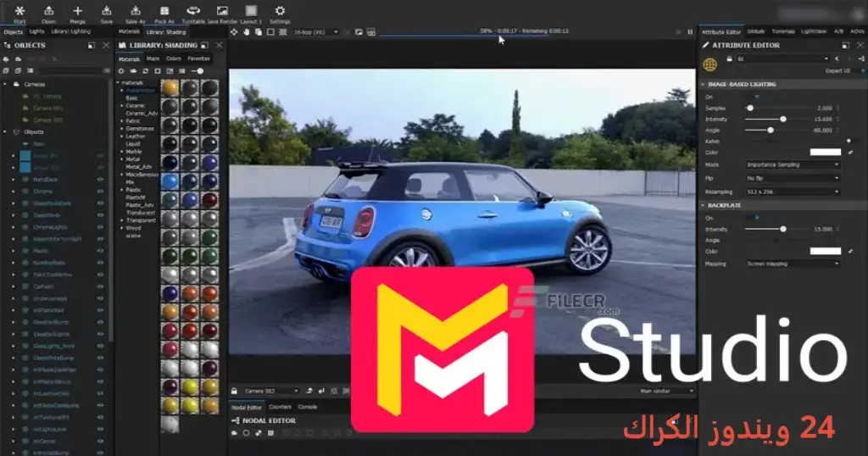Click the Open scene icon

(x=48, y=10)
